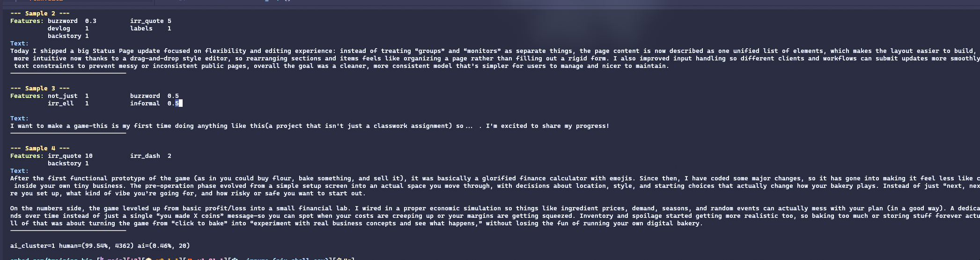Click the irr_dash feature in Sample 4
This screenshot has height=260, width=980.
pos(145,156)
